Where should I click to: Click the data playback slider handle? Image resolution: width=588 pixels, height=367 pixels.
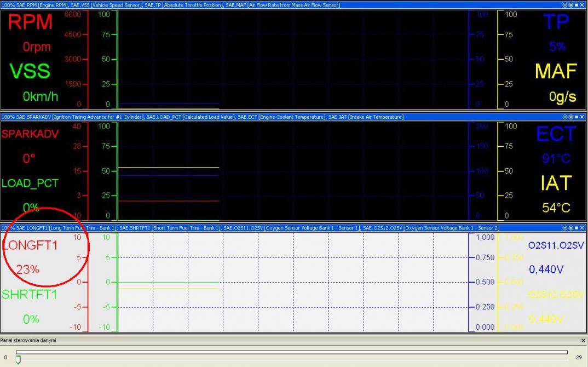coord(18,360)
